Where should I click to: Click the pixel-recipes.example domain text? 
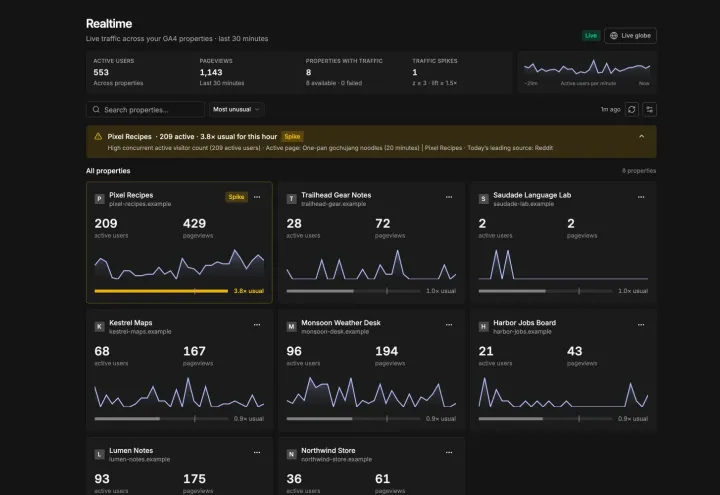140,204
